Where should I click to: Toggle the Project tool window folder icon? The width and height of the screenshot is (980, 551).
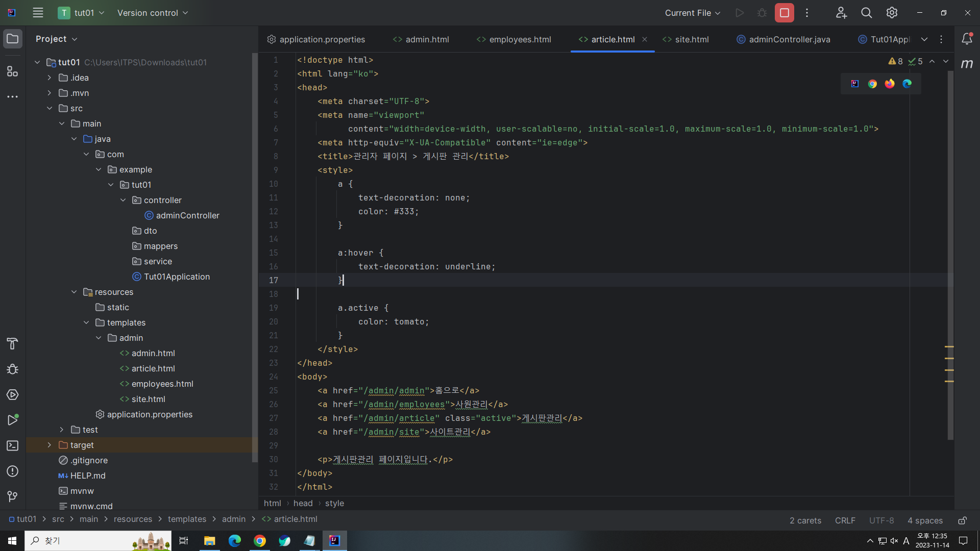12,39
